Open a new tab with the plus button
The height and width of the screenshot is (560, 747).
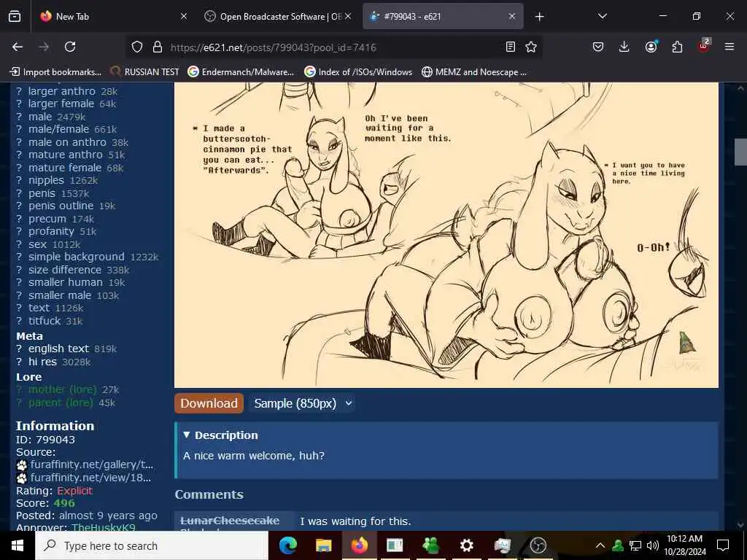(539, 17)
